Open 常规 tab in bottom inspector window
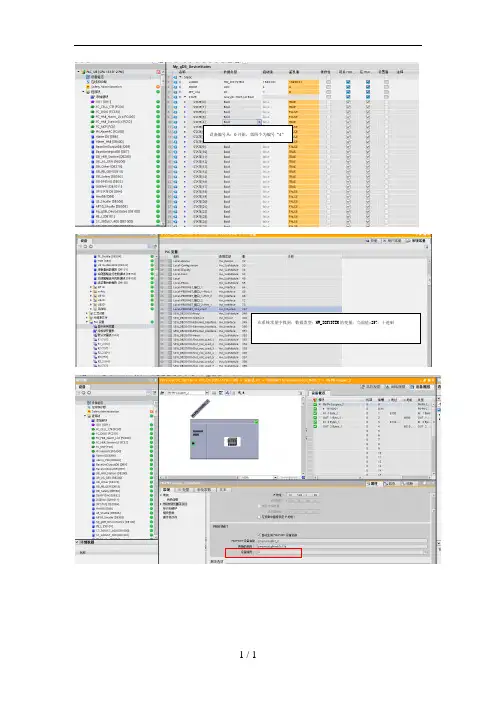The width and height of the screenshot is (496, 702). pyautogui.click(x=166, y=490)
